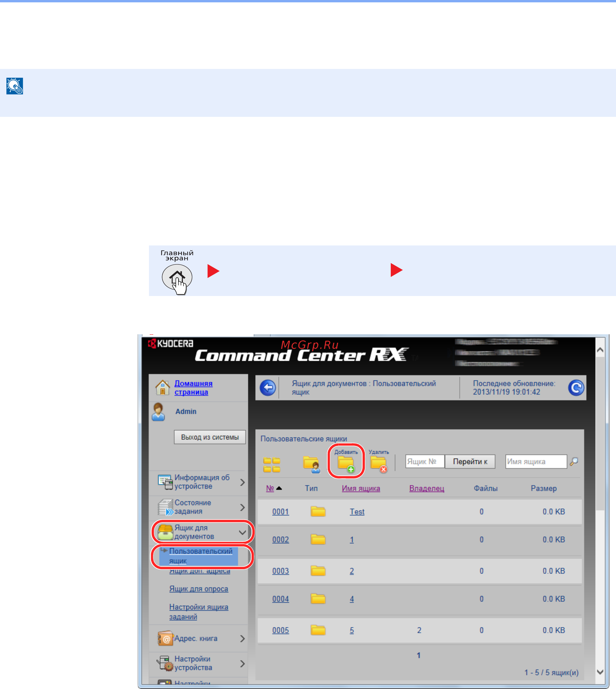
Task: Click the Ящик № input field
Action: [425, 461]
